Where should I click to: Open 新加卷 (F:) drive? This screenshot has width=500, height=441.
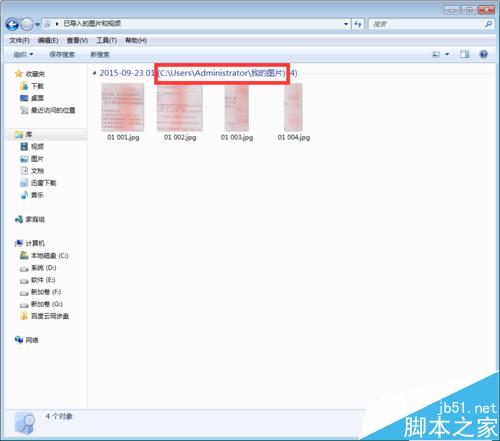[46, 292]
